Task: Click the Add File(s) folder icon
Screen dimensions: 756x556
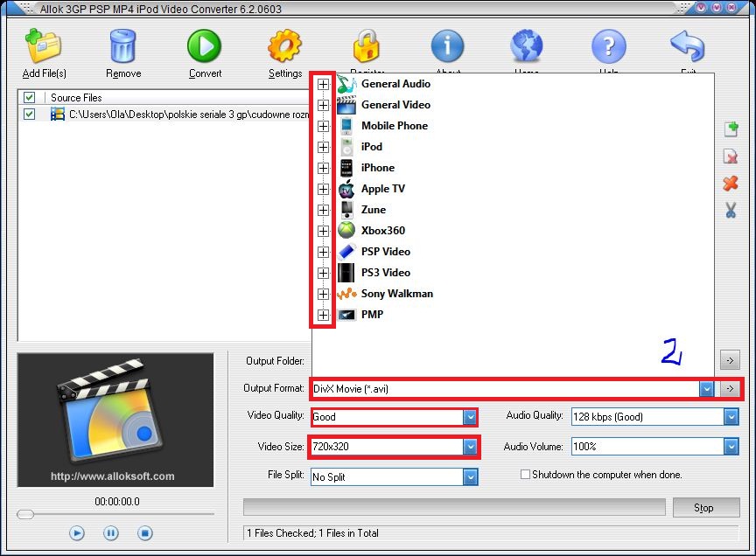Action: 44,46
